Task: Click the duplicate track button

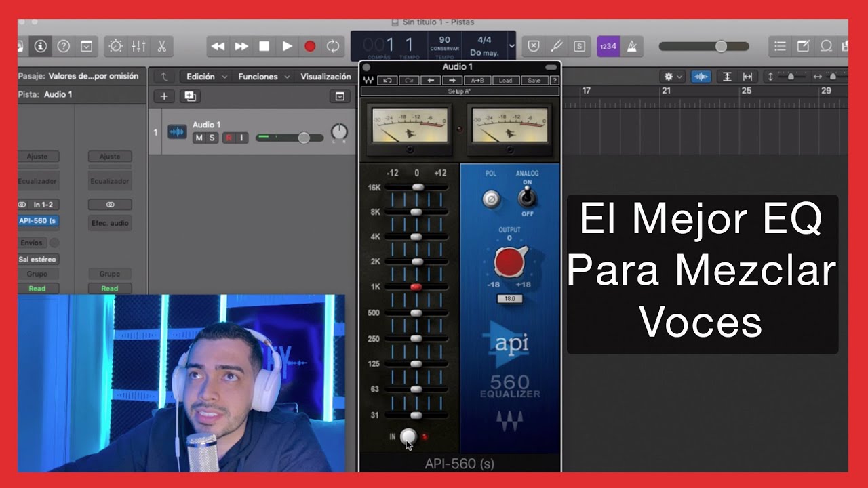Action: pos(190,96)
